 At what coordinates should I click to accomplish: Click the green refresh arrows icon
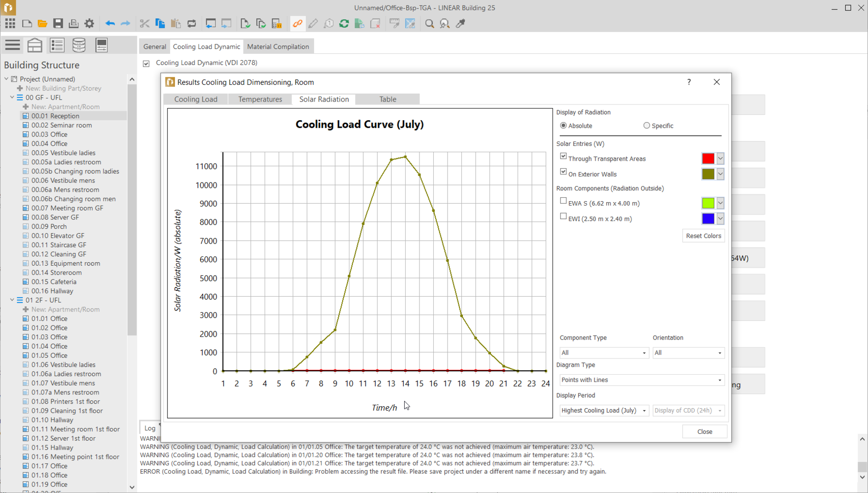(x=344, y=23)
